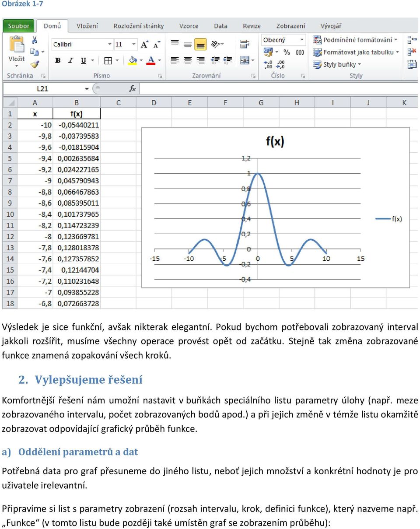Screen dimensions: 420x529
Task: Apply thousands separator 000 style
Action: (x=300, y=52)
